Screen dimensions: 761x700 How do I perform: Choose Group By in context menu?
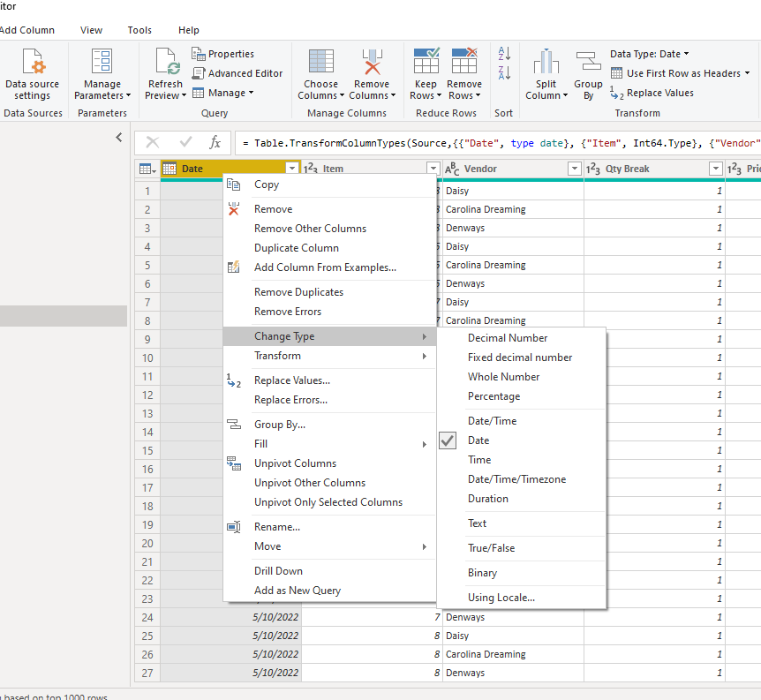click(x=329, y=425)
